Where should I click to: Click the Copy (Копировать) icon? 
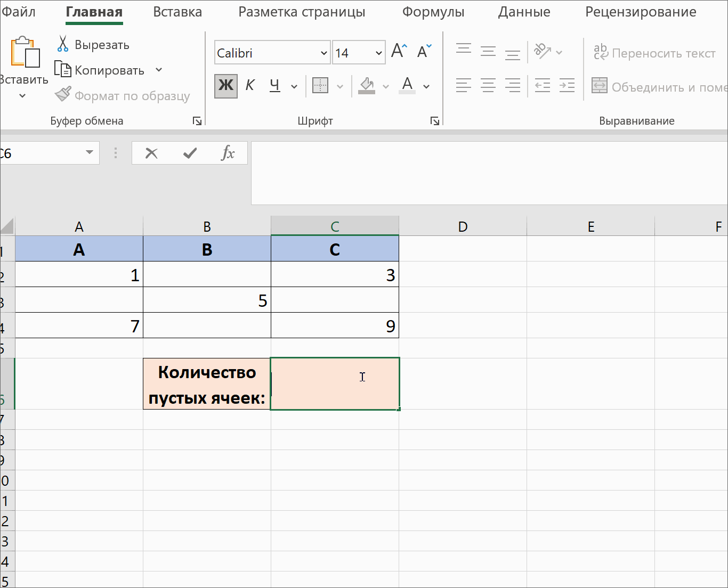click(x=63, y=70)
